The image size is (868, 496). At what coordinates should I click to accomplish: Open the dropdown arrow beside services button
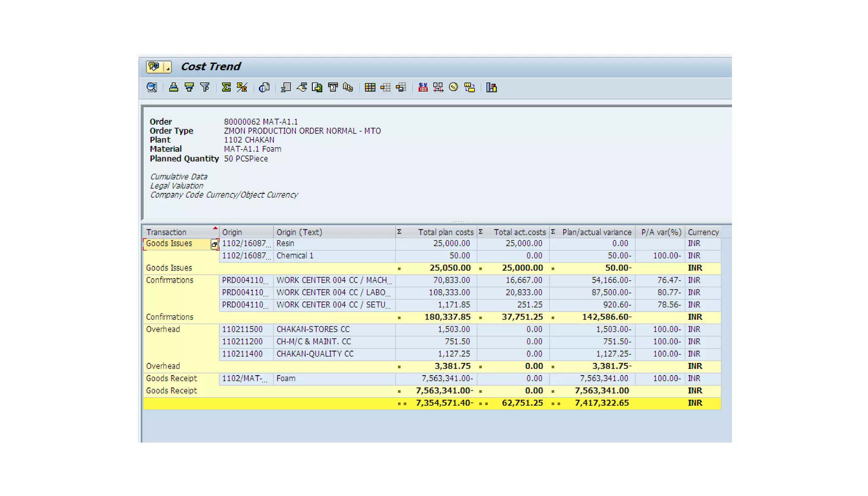[x=168, y=67]
